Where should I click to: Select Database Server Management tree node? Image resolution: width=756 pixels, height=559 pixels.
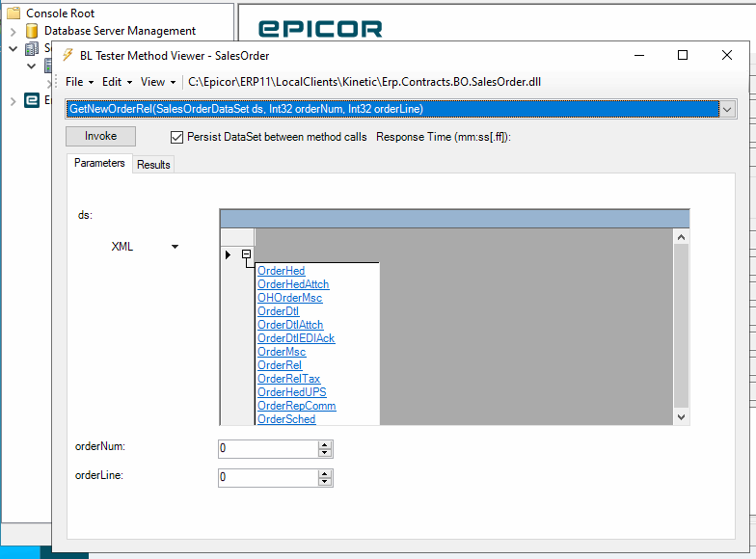point(120,31)
